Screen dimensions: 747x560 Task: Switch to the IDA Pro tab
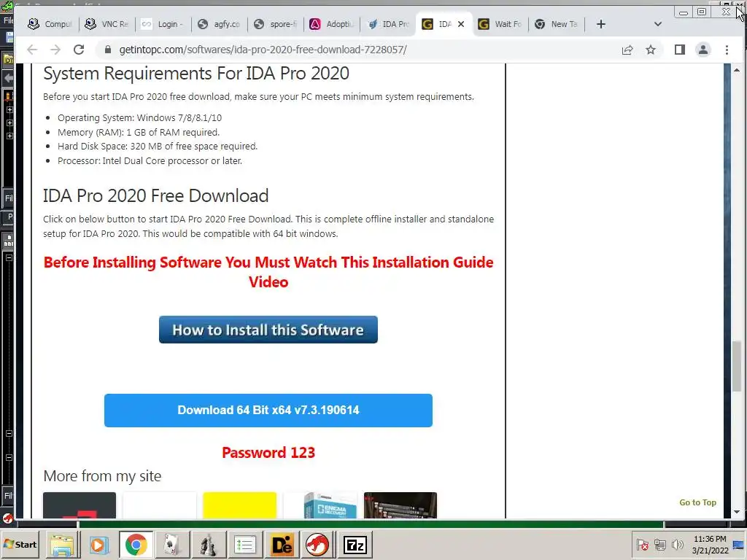tap(388, 24)
